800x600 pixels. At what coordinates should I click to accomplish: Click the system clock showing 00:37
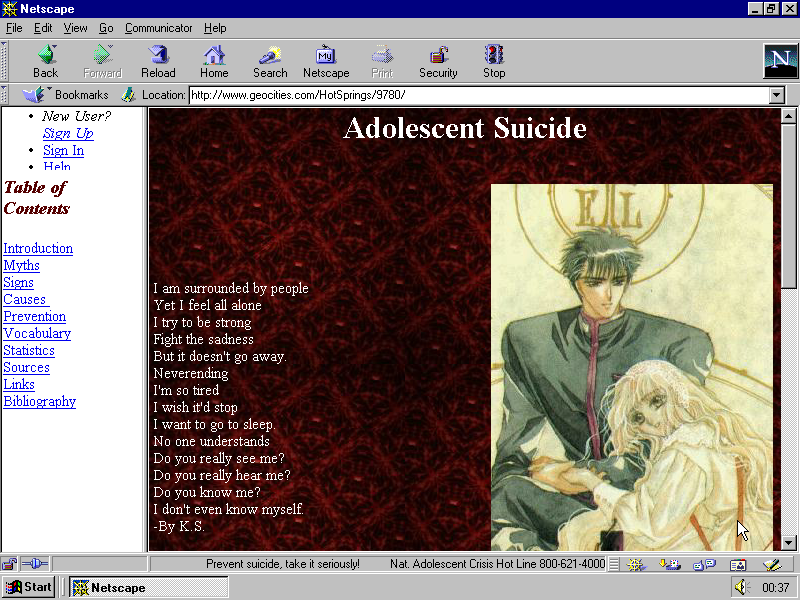[776, 588]
